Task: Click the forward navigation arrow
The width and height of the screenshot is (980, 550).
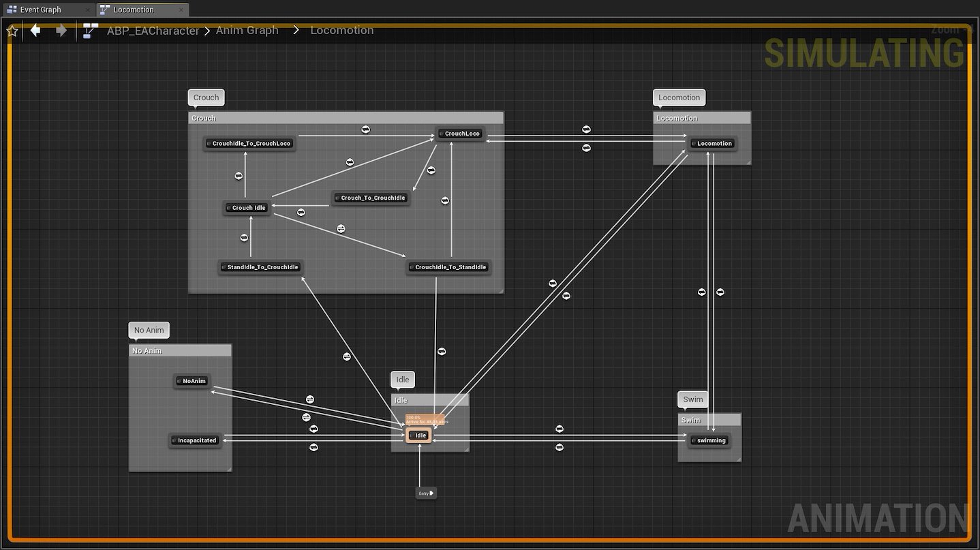Action: coord(60,30)
